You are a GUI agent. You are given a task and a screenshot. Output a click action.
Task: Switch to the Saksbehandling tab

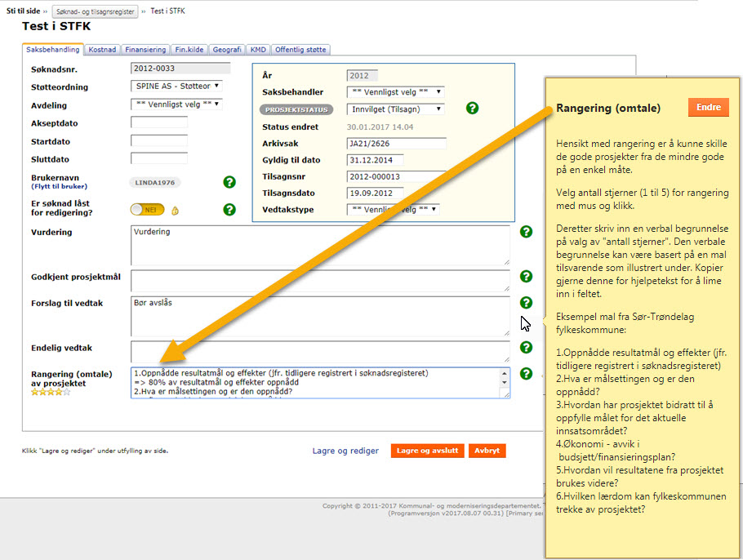tap(52, 49)
